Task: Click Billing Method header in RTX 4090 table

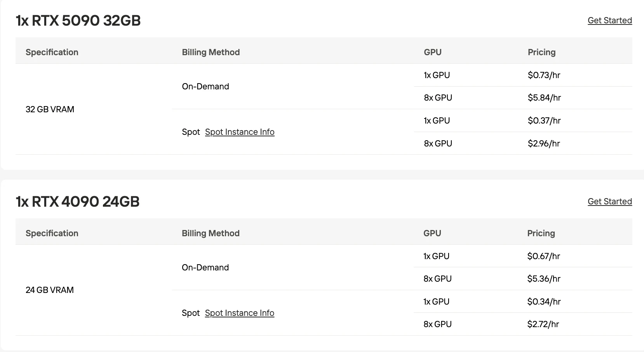Action: pos(211,233)
